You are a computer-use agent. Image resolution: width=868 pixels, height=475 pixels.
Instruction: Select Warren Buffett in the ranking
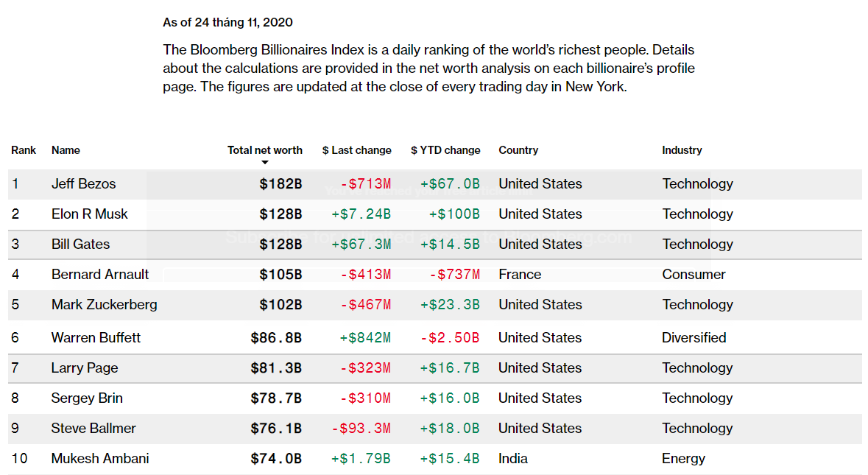tap(96, 338)
